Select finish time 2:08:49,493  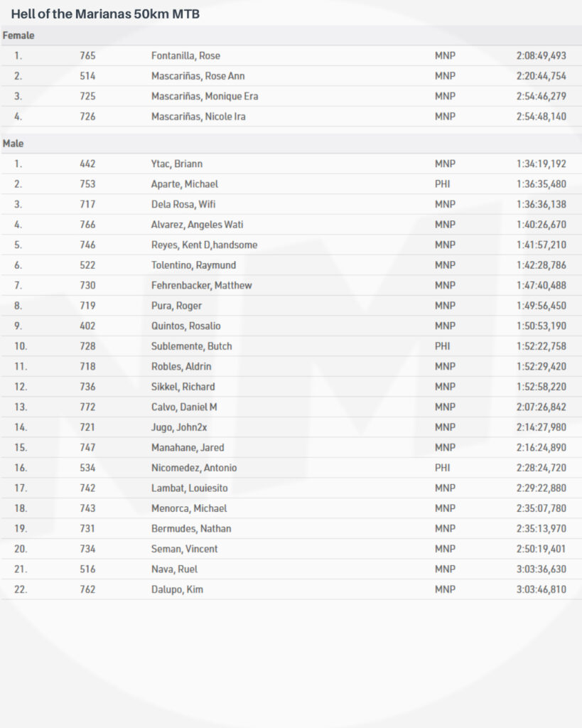point(541,55)
